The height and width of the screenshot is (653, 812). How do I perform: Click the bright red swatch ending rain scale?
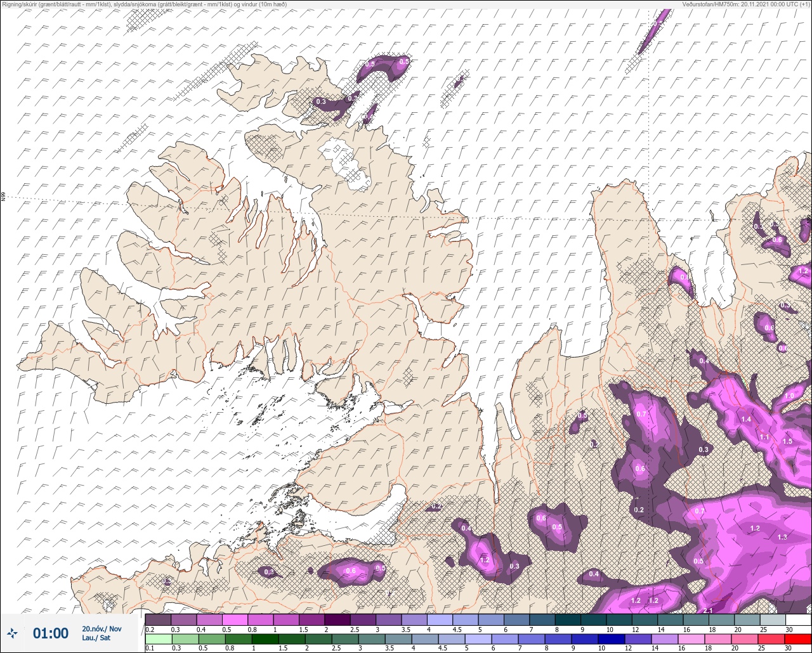coord(798,638)
